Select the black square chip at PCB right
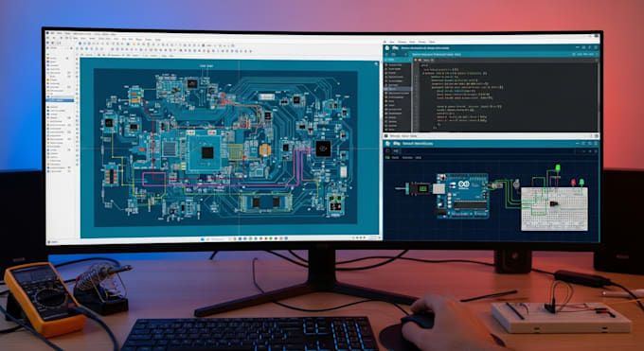 pyautogui.click(x=323, y=149)
